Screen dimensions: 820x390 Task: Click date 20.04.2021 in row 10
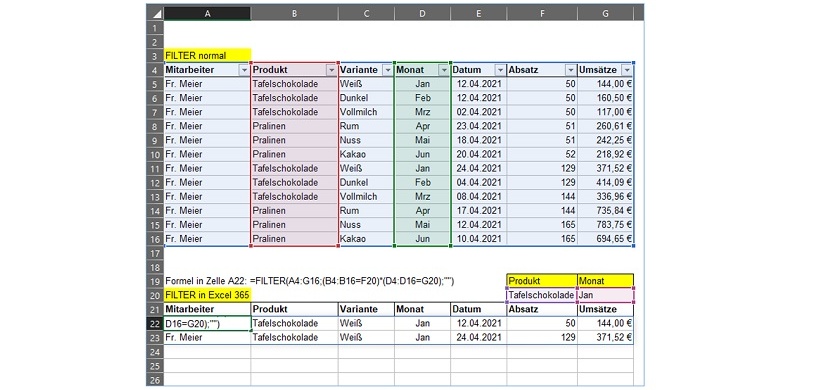pyautogui.click(x=479, y=154)
